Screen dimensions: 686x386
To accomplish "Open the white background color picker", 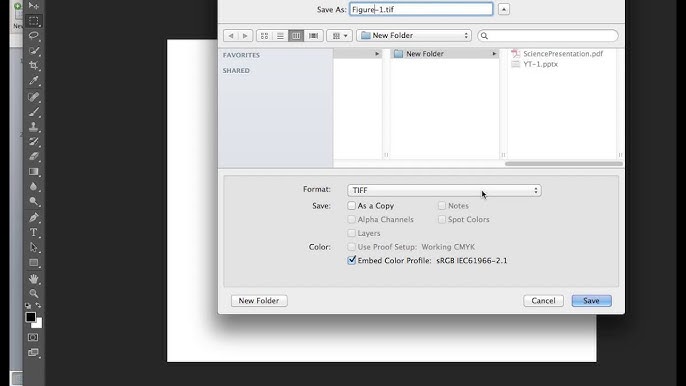I will tap(38, 325).
